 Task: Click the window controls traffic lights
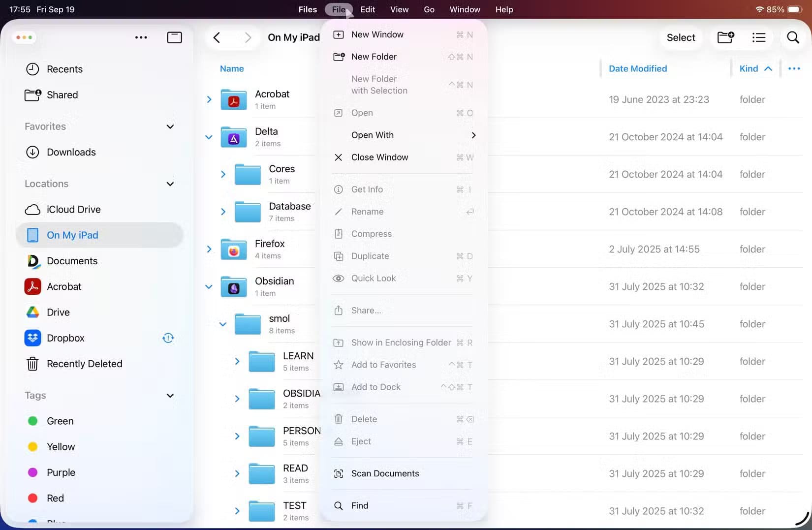tap(24, 37)
